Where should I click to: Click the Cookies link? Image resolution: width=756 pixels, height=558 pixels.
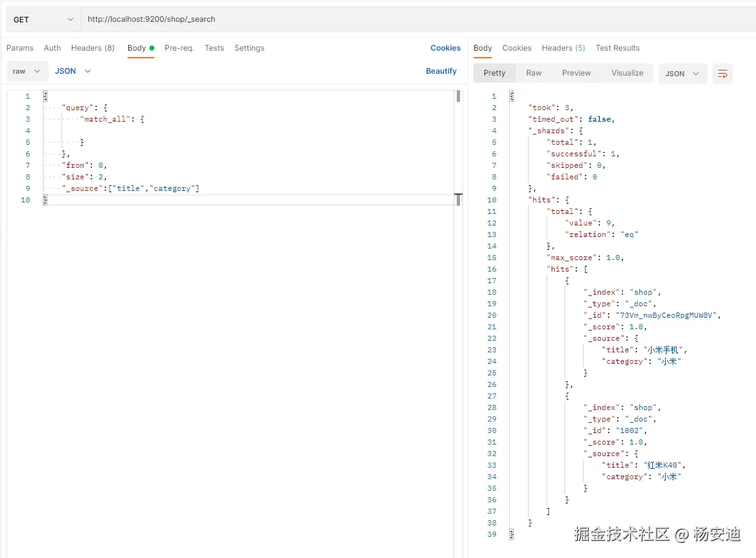(445, 48)
